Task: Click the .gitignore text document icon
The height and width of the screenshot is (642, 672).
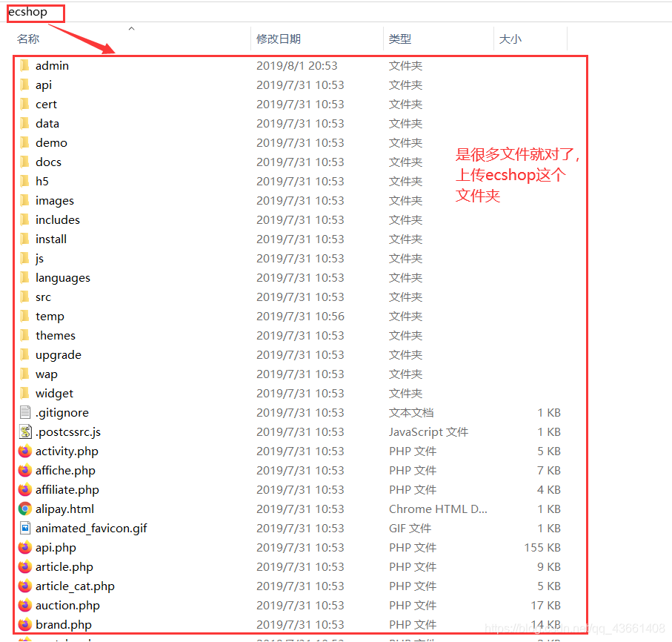Action: [25, 413]
